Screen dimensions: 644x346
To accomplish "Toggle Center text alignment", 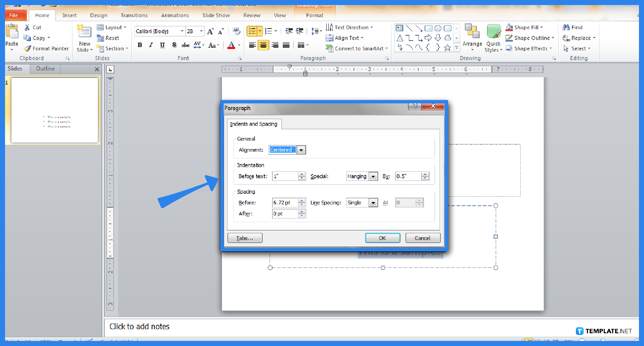I will tap(264, 45).
